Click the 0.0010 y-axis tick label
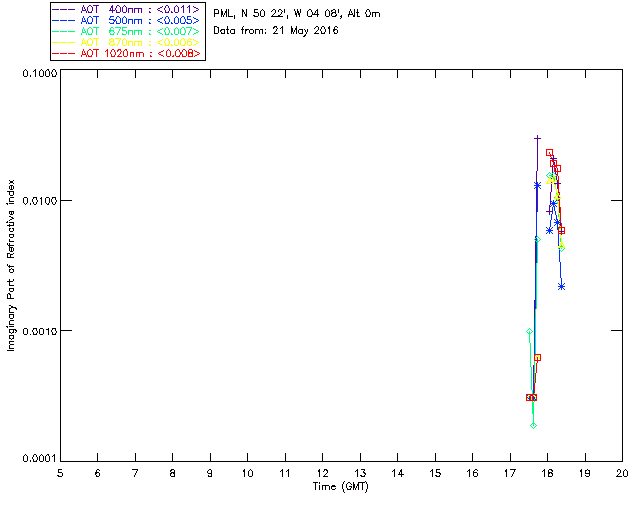This screenshot has height=512, width=640. click(x=39, y=331)
